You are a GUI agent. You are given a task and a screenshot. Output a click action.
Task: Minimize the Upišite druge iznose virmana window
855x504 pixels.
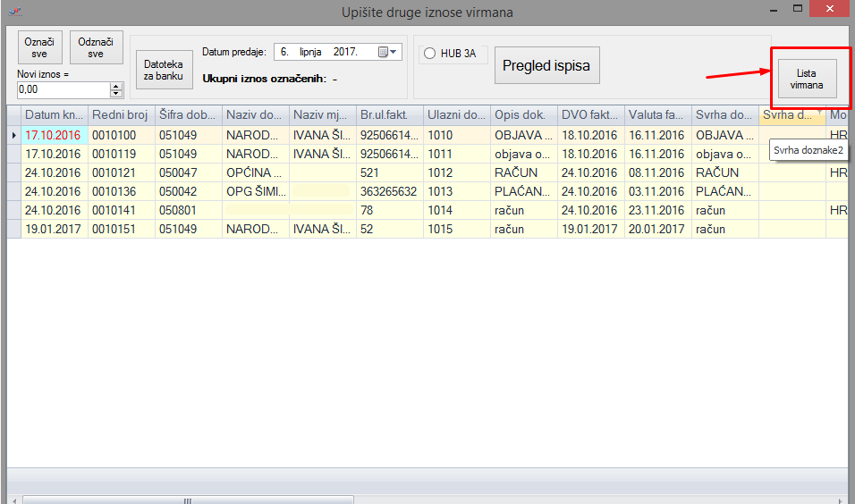773,10
